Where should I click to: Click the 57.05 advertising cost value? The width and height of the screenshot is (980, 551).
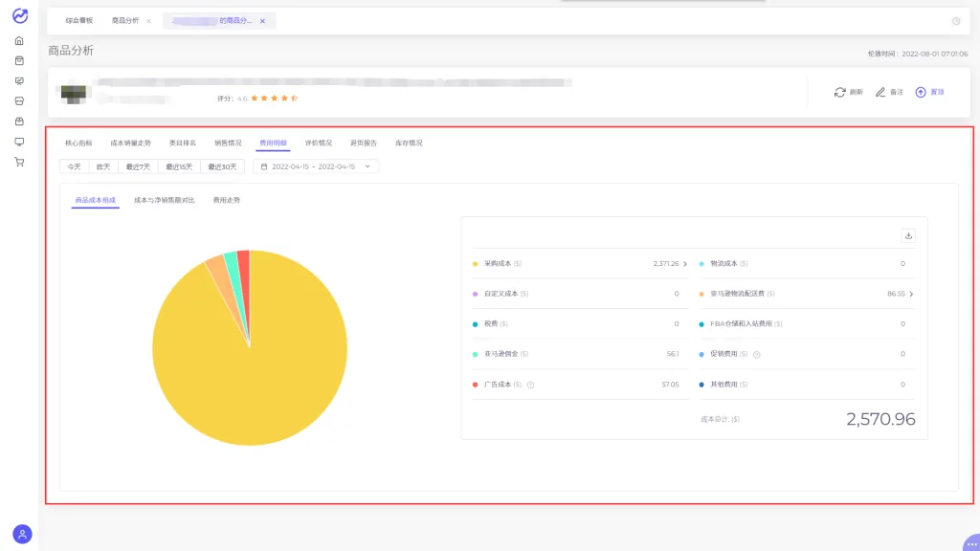click(x=670, y=385)
